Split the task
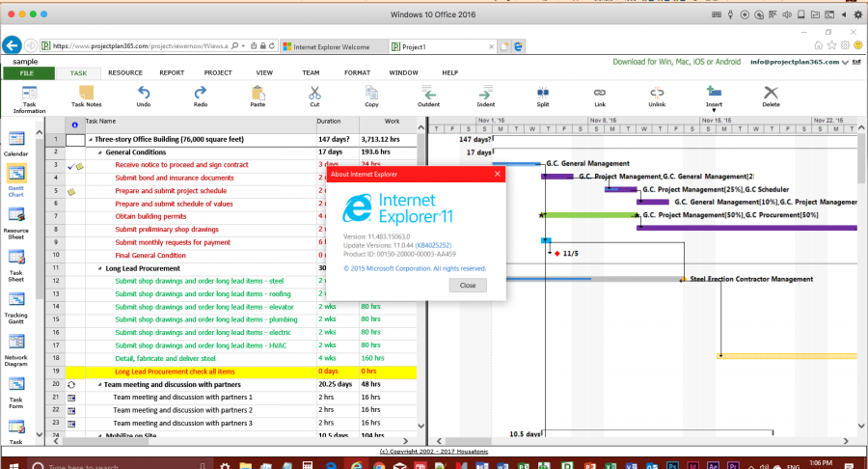868x469 pixels. 542,96
